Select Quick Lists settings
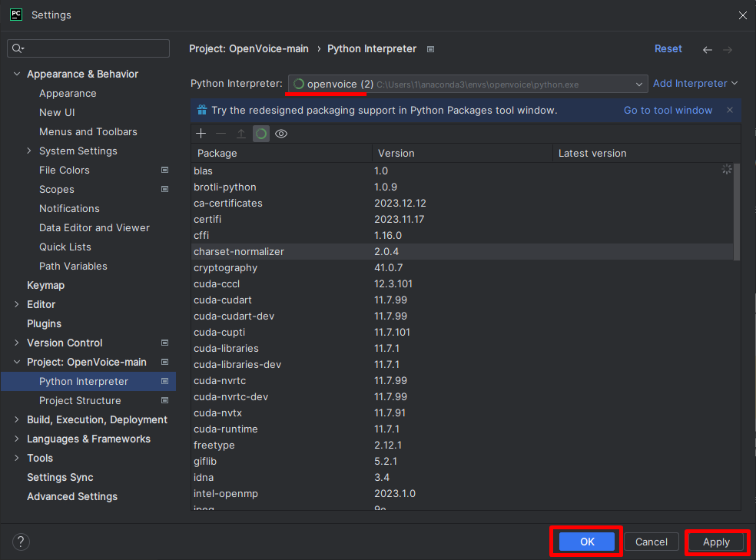The image size is (756, 560). tap(65, 247)
